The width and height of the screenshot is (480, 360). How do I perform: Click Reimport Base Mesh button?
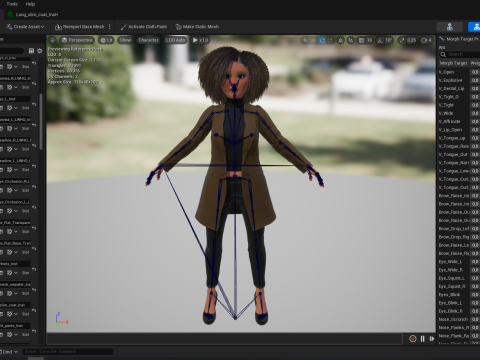79,27
